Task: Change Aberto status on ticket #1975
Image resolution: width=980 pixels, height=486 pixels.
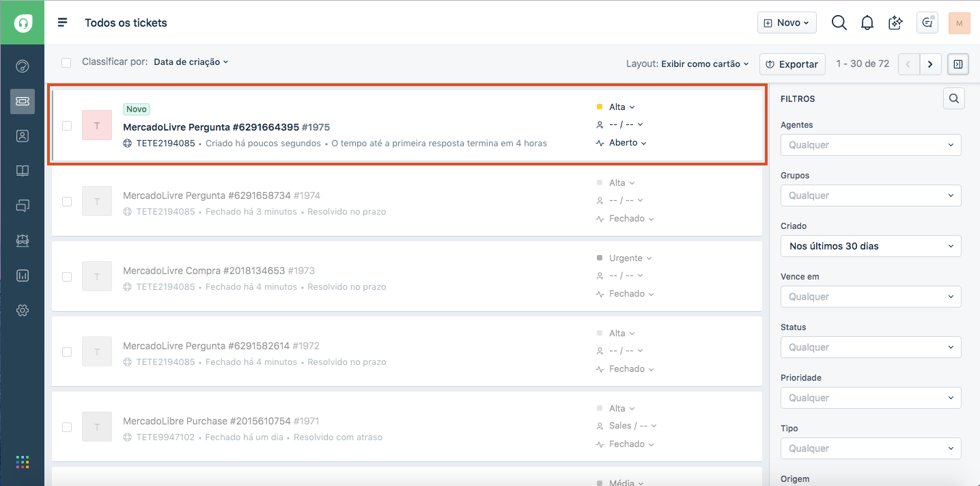Action: (x=628, y=143)
